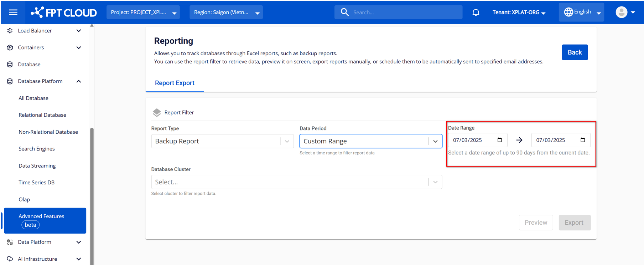644x265 pixels.
Task: Open the notifications bell
Action: (476, 12)
